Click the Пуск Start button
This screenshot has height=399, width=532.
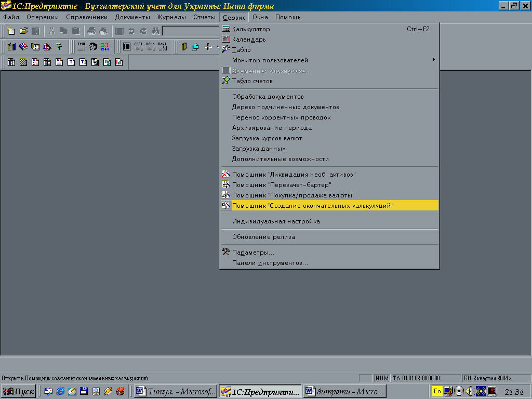(19, 392)
